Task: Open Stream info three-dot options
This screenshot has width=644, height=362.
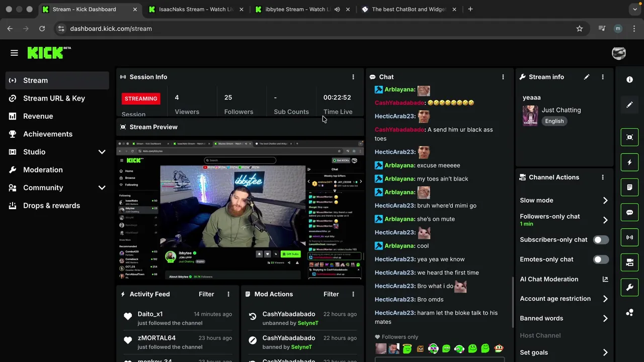Action: [x=603, y=77]
